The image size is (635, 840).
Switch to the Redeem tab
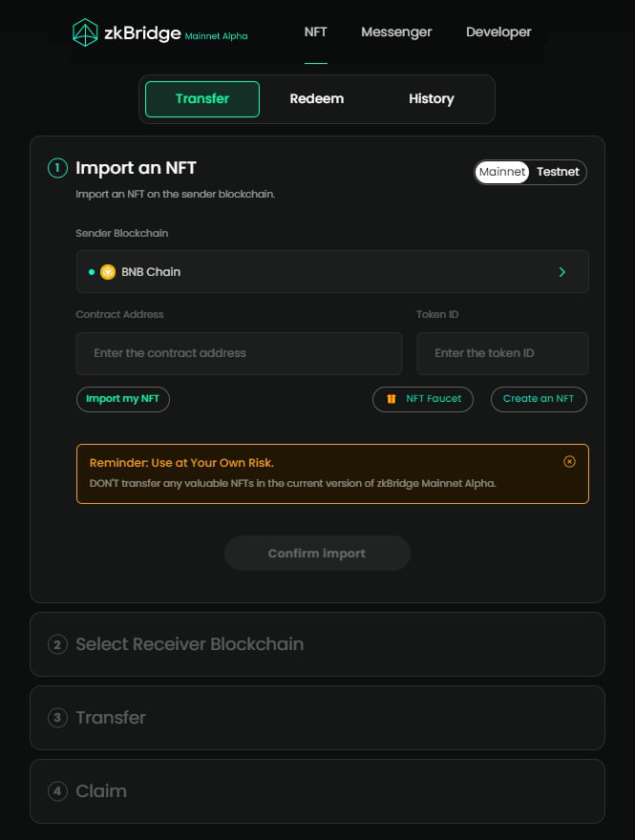point(317,99)
